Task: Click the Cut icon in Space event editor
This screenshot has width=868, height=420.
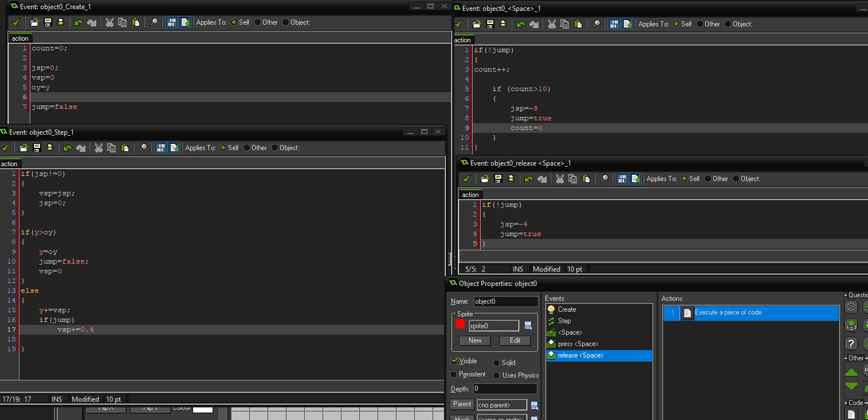Action: 552,24
